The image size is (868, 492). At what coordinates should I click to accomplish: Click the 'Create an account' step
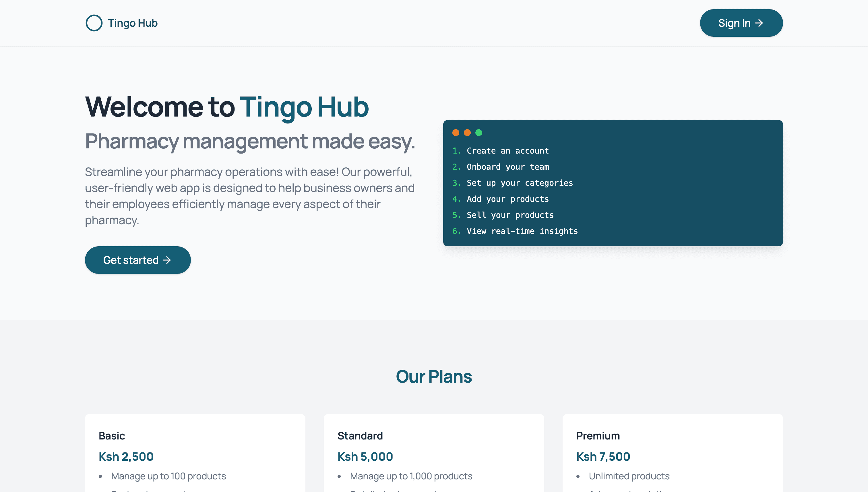[x=507, y=151]
